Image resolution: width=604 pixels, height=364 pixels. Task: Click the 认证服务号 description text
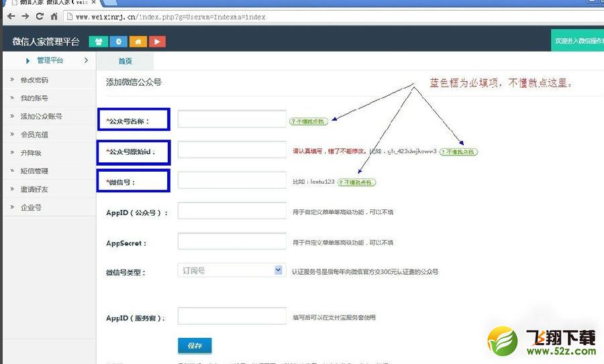point(365,271)
